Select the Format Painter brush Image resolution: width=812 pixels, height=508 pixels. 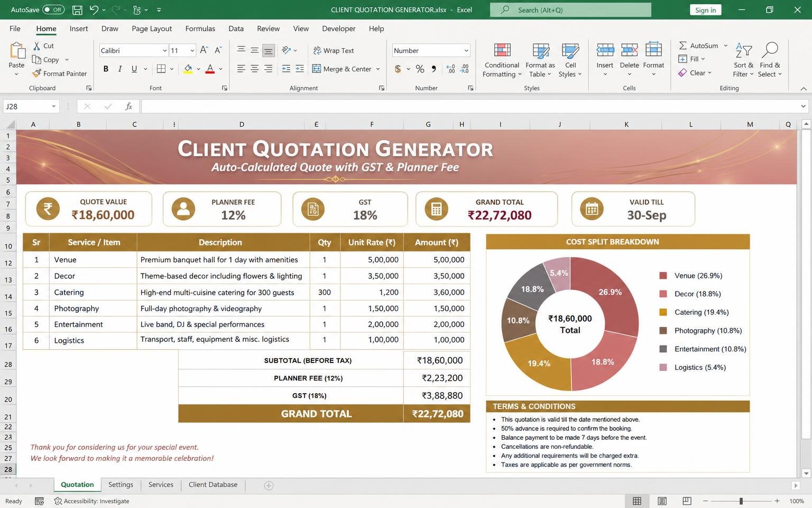click(x=36, y=74)
